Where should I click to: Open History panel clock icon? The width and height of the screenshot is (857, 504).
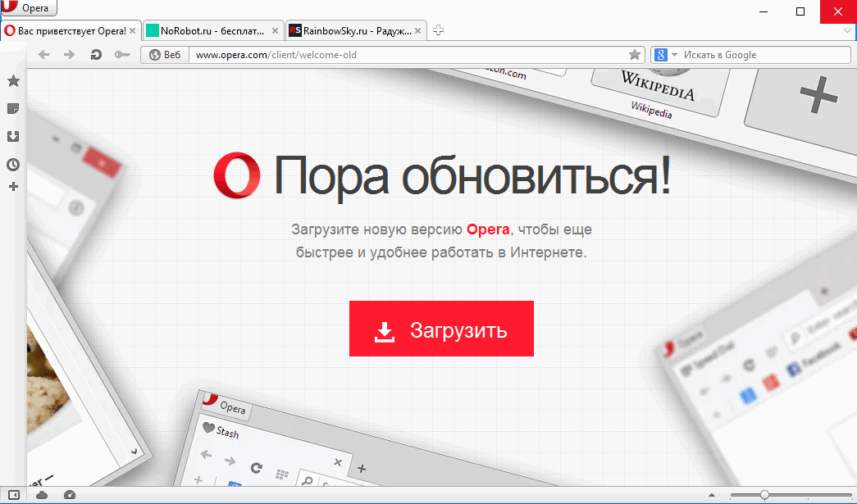point(13,165)
